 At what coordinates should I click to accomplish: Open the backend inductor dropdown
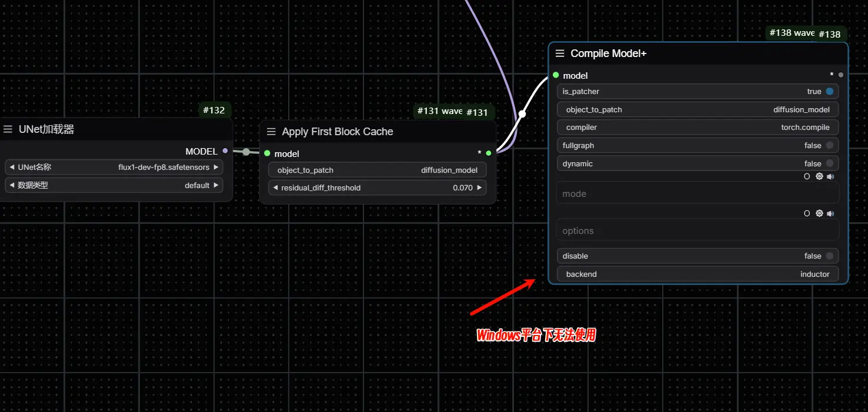click(x=698, y=274)
